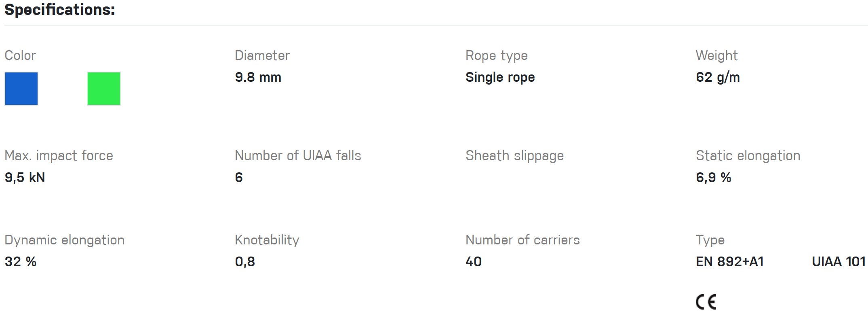Click the 40 carriers value
Image resolution: width=868 pixels, height=314 pixels.
pos(474,262)
